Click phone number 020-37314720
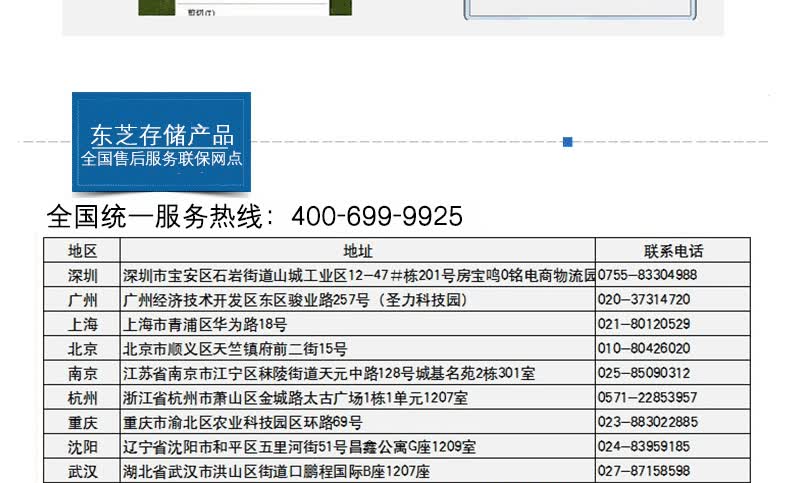790x483 pixels. coord(644,300)
